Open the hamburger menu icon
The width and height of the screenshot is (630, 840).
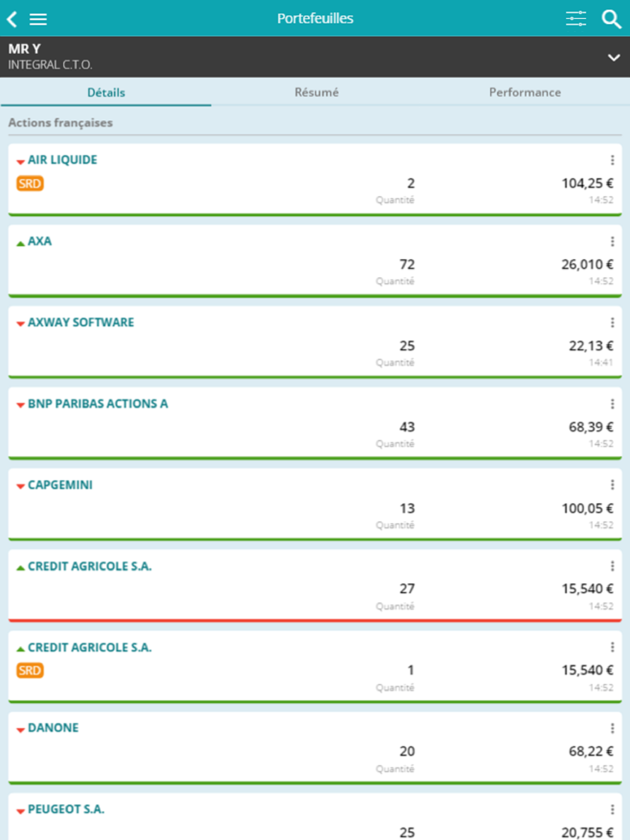tap(38, 19)
